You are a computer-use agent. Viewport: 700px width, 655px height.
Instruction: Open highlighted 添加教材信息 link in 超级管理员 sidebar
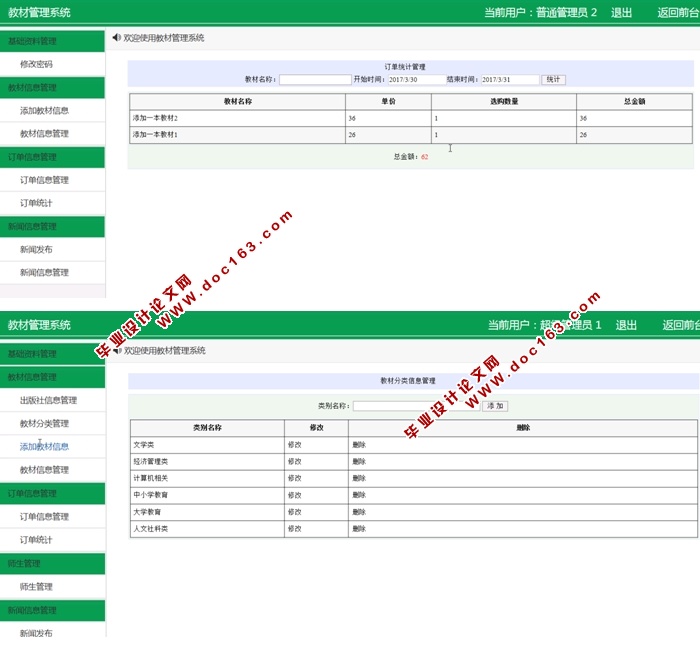(x=44, y=446)
